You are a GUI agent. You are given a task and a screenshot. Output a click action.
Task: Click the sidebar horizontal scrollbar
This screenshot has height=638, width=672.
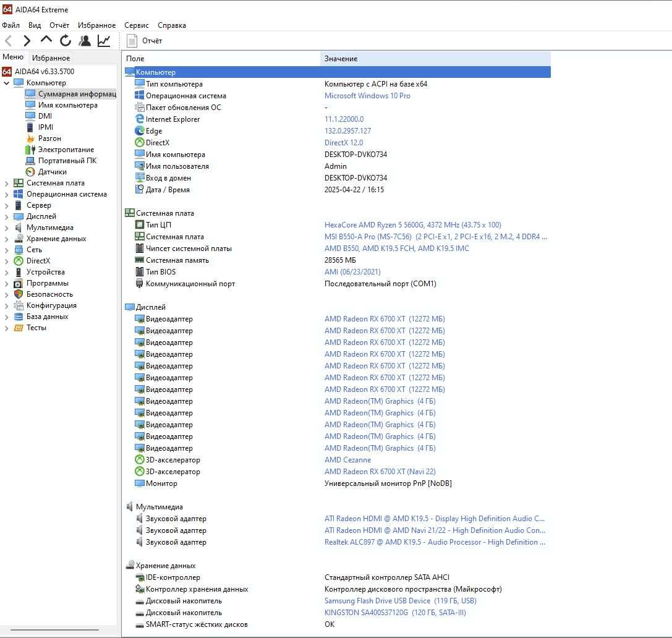point(55,630)
